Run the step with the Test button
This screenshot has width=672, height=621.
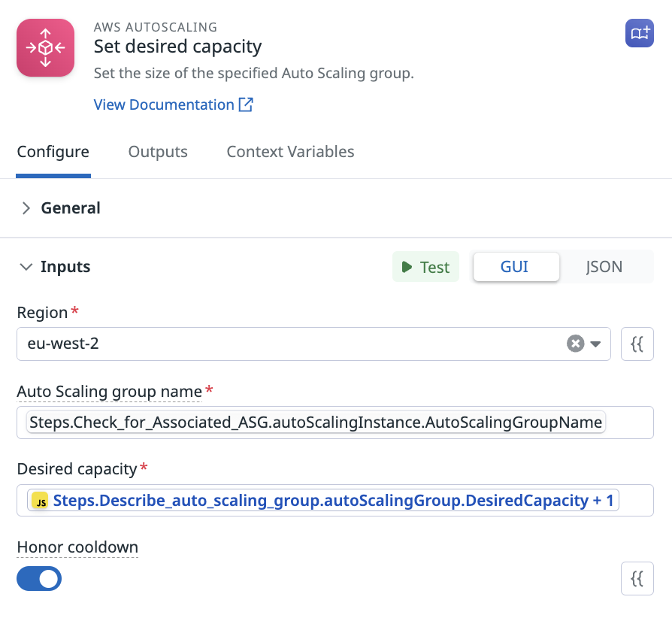click(425, 267)
